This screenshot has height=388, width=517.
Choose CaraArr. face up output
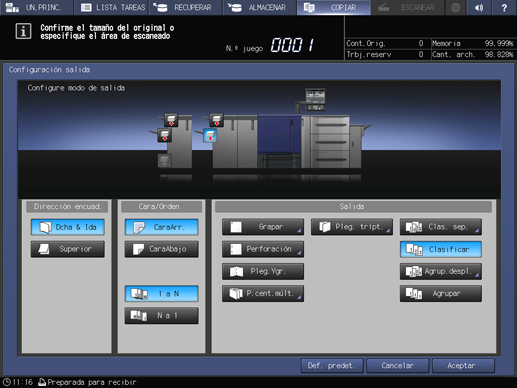[162, 227]
